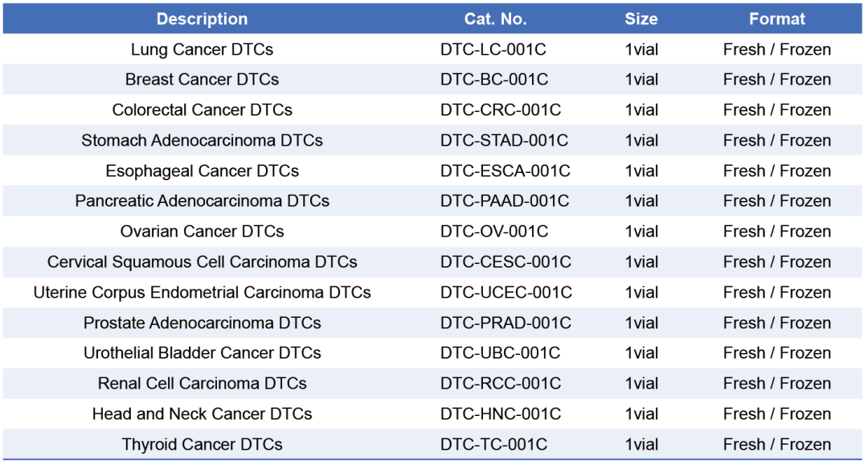Image resolution: width=868 pixels, height=465 pixels.
Task: Select Pancreatic Adenocarcinoma DTCs row description
Action: point(202,201)
